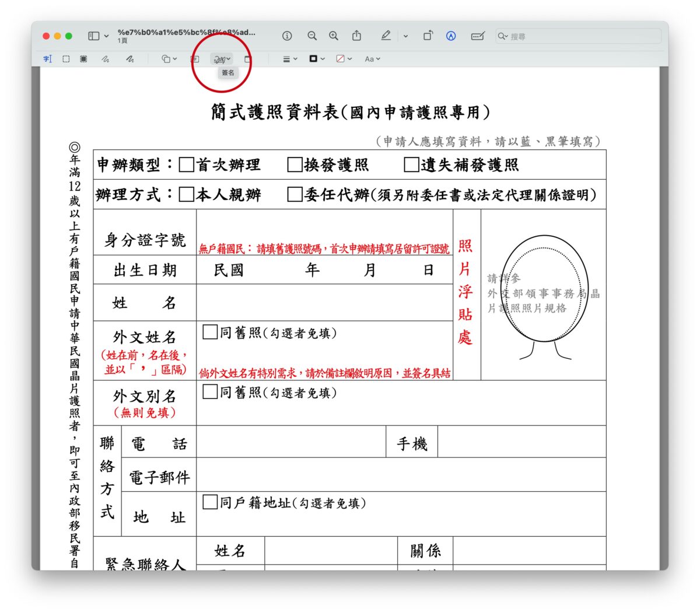Click the 出生日期 label

tap(145, 270)
